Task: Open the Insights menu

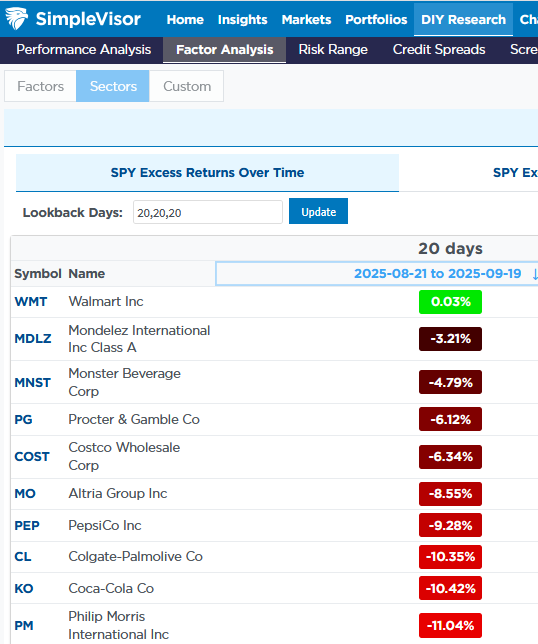Action: 242,19
